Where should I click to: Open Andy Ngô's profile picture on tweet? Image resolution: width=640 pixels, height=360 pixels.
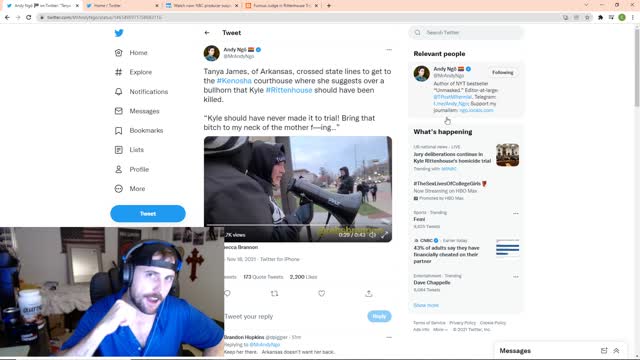click(211, 53)
